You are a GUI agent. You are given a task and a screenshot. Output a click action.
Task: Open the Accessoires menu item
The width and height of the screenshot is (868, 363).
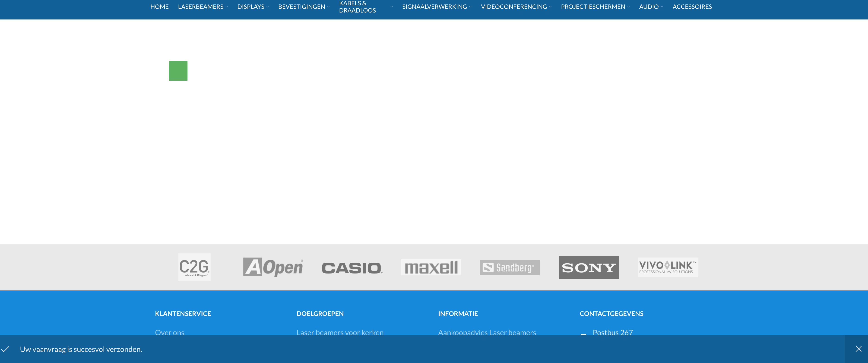point(692,7)
